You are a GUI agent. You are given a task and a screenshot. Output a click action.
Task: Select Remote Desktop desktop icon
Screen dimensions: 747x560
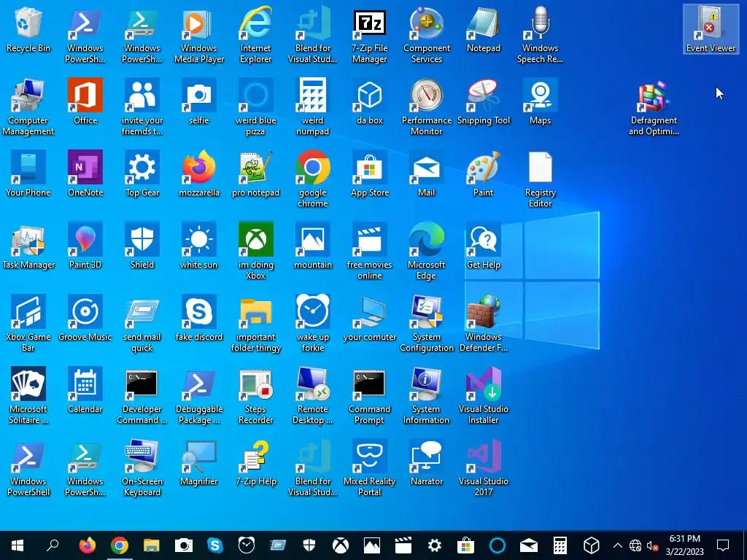coord(312,396)
